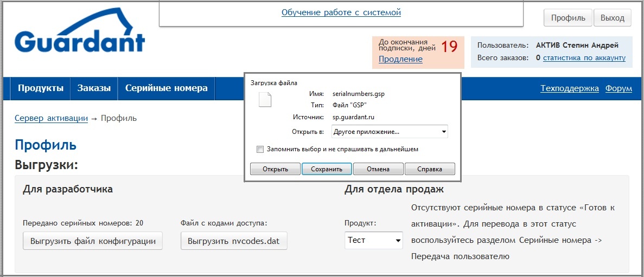Click the Guardant logo

point(80,33)
